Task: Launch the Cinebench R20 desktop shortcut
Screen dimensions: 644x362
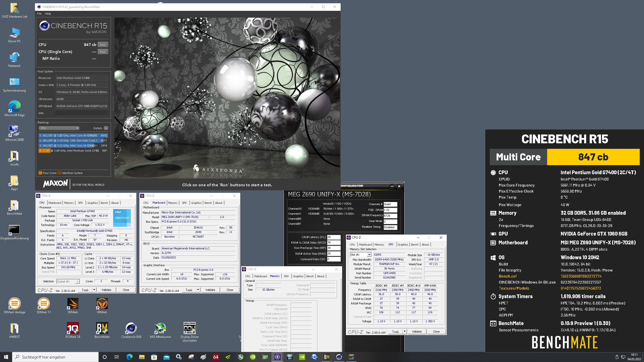Action: [x=131, y=330]
